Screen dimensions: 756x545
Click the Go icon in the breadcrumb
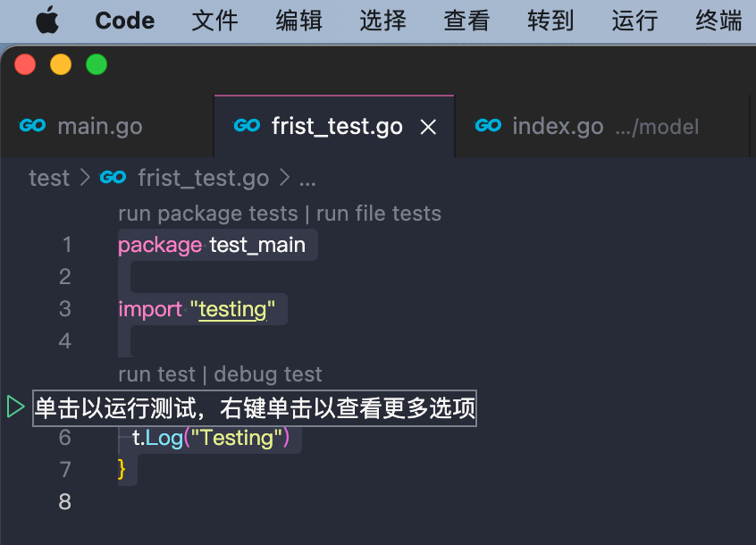[113, 178]
